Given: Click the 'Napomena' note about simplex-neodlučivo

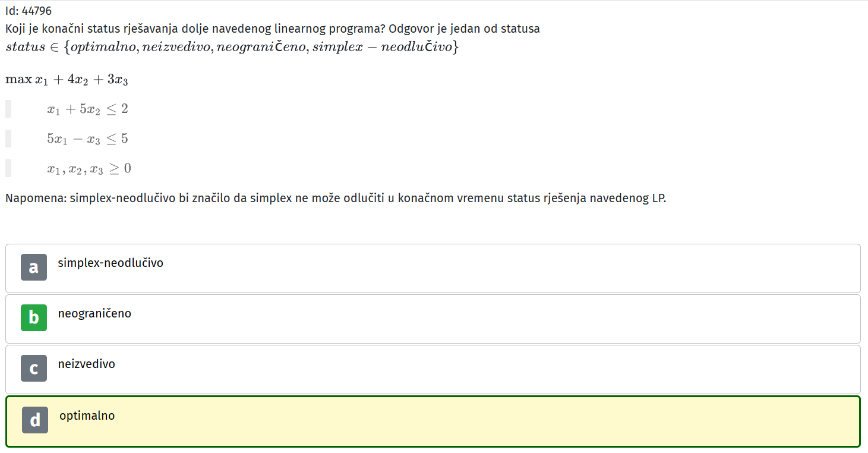Looking at the screenshot, I should 336,198.
